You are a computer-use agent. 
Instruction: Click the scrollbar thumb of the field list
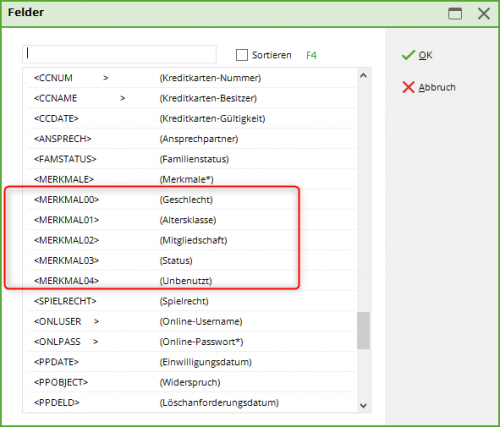click(363, 330)
